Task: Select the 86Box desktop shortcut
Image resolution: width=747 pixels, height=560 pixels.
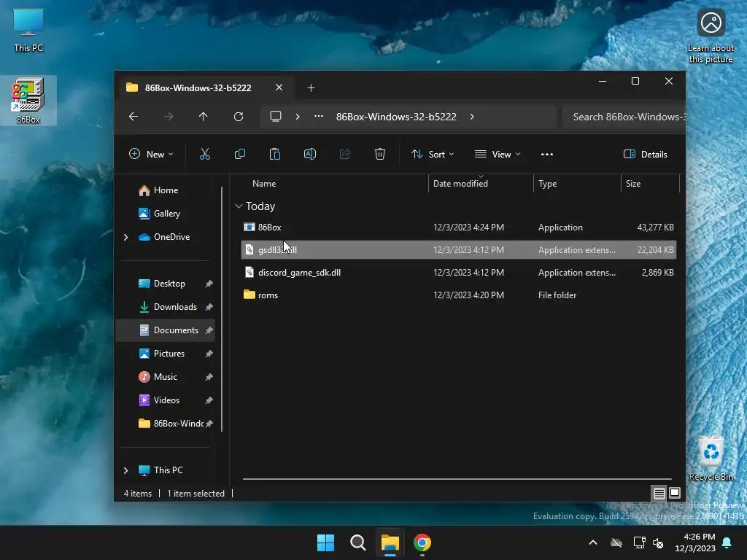Action: (x=28, y=101)
